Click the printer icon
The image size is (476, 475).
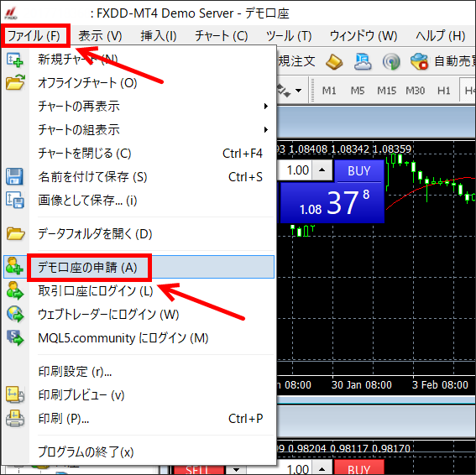[15, 418]
